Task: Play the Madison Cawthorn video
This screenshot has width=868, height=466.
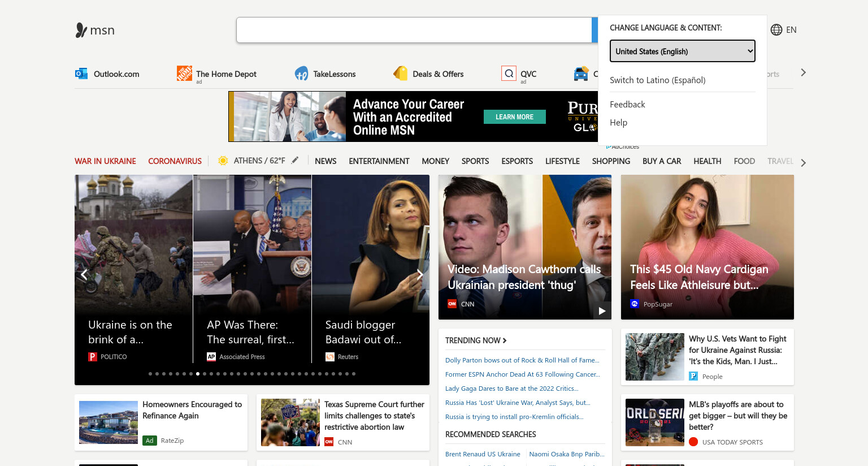Action: pyautogui.click(x=602, y=310)
